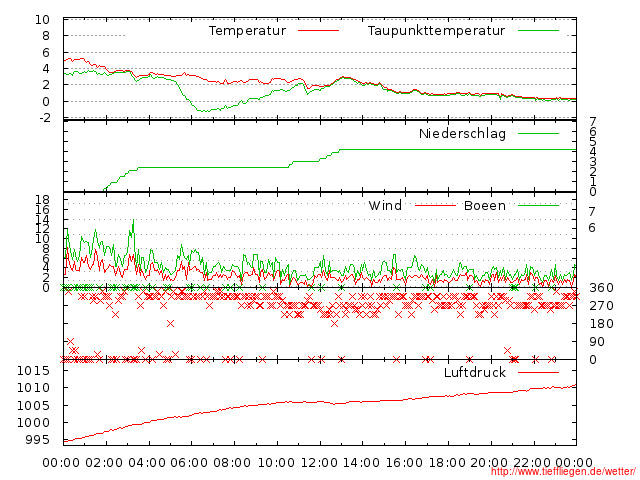Click the 180 wind direction axis label
The image size is (640, 480).
click(x=601, y=324)
